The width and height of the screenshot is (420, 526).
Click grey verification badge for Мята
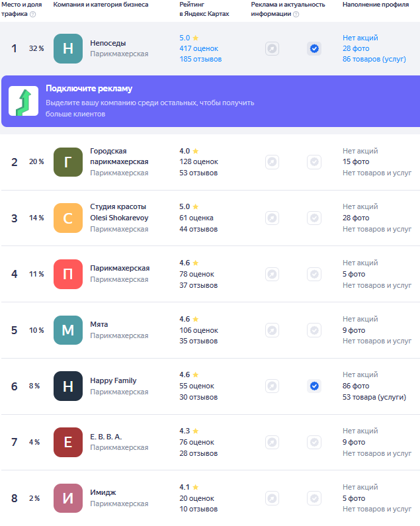coord(314,330)
